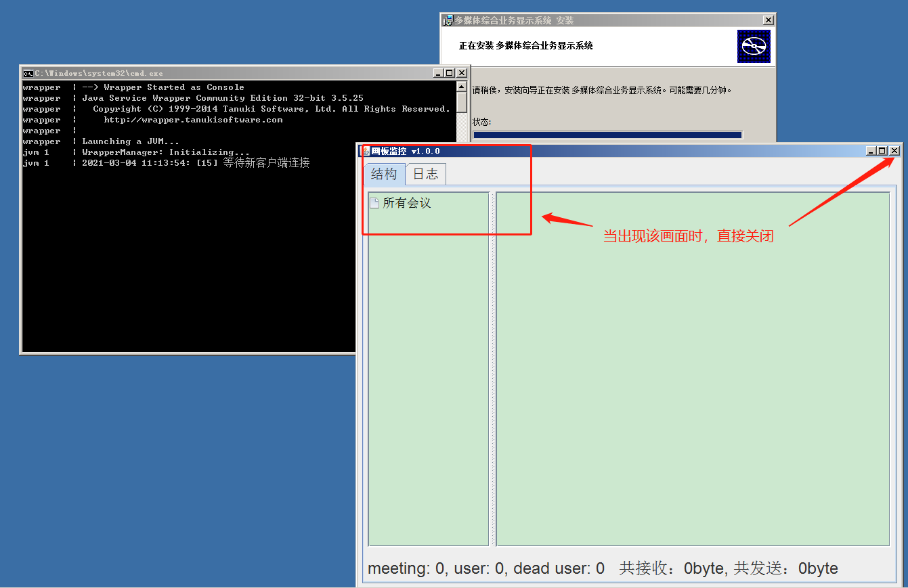The image size is (908, 588).
Task: Click the cmd.exe title bar icon
Action: point(28,73)
